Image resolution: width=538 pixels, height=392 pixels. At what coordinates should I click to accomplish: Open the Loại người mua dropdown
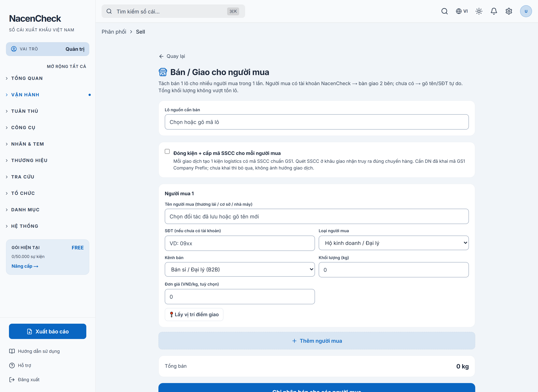pos(393,243)
